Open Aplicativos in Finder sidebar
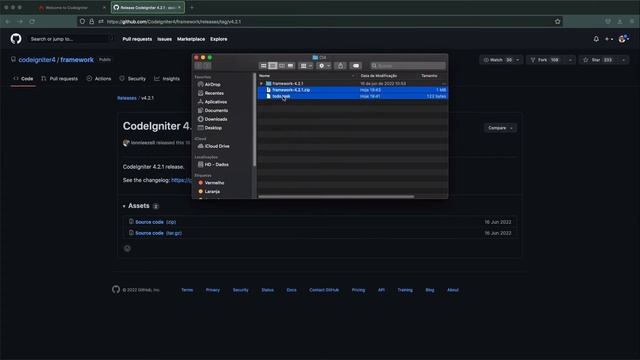 (216, 102)
